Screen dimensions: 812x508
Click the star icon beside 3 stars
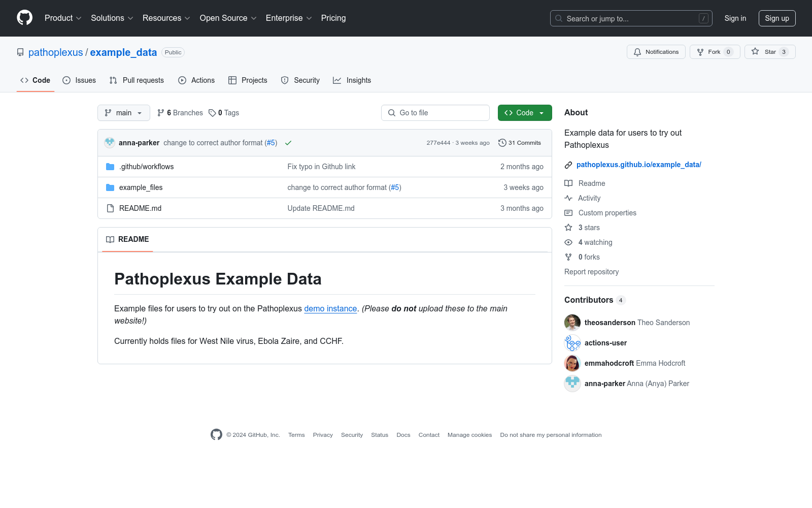pyautogui.click(x=568, y=228)
